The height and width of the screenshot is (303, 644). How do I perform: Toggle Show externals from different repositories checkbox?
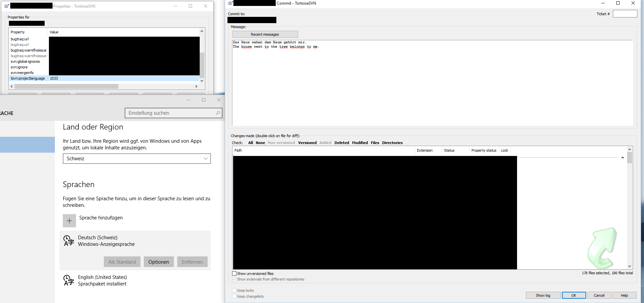point(234,279)
